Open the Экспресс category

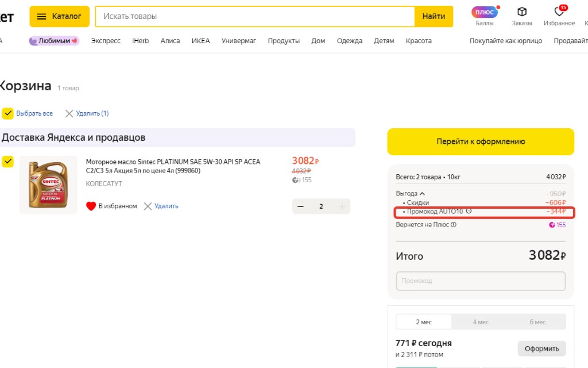(106, 41)
